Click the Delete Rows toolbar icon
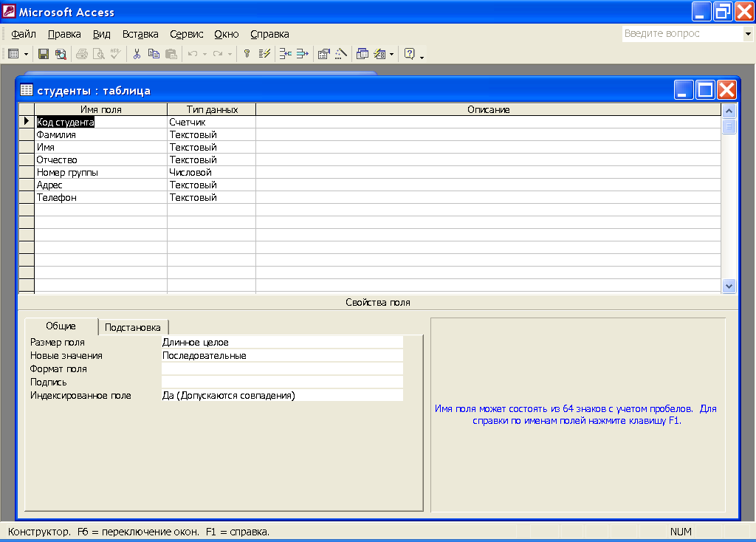The image size is (756, 542). [x=302, y=54]
